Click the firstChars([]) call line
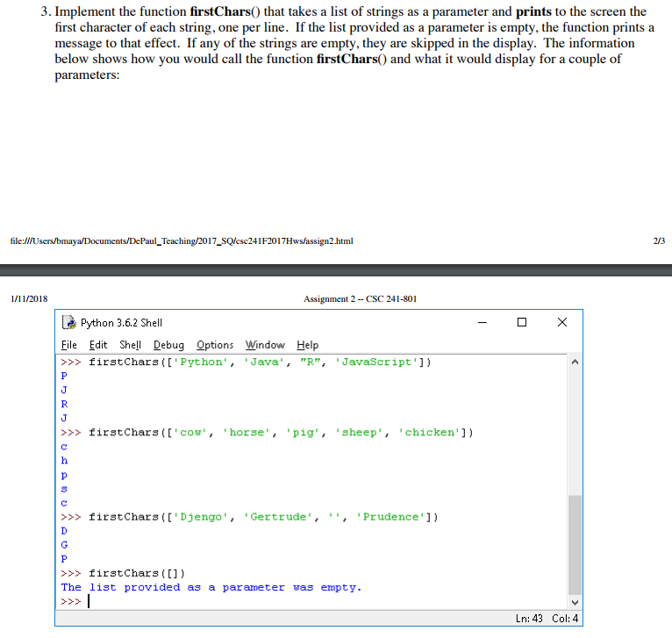This screenshot has height=638, width=672. [x=123, y=573]
